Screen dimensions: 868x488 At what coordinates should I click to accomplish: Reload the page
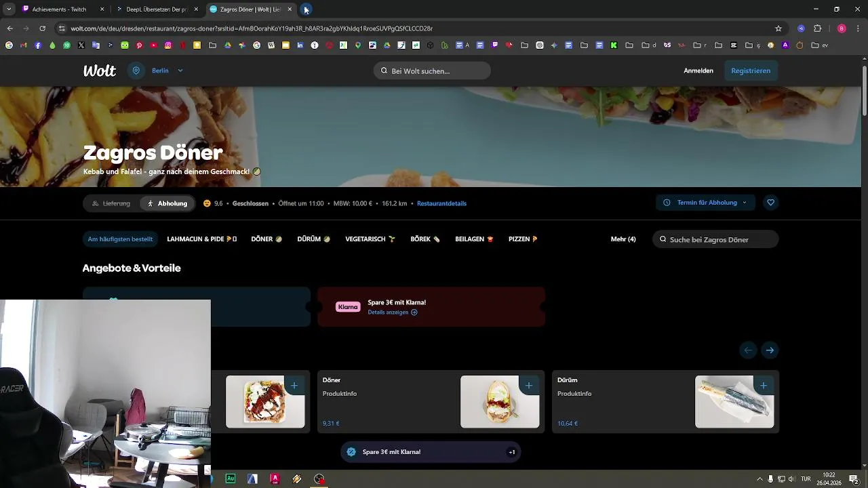point(42,28)
